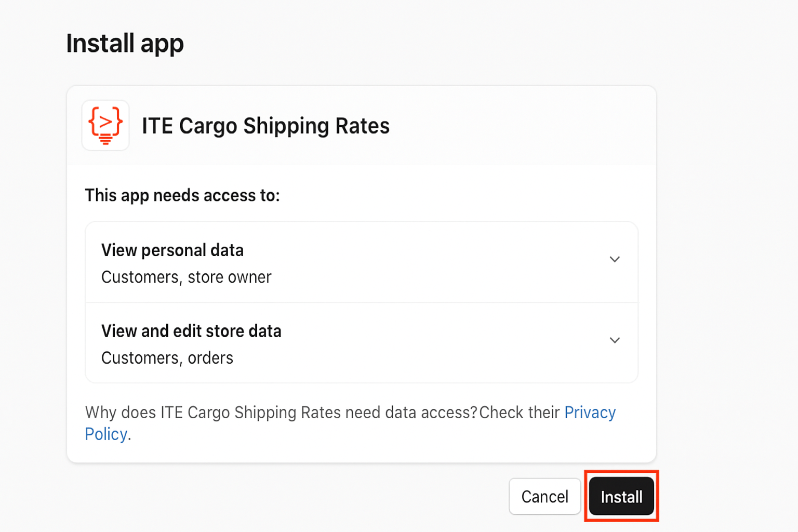Select the ITE Cargo Shipping Rates title text
This screenshot has height=532, width=798.
click(265, 126)
